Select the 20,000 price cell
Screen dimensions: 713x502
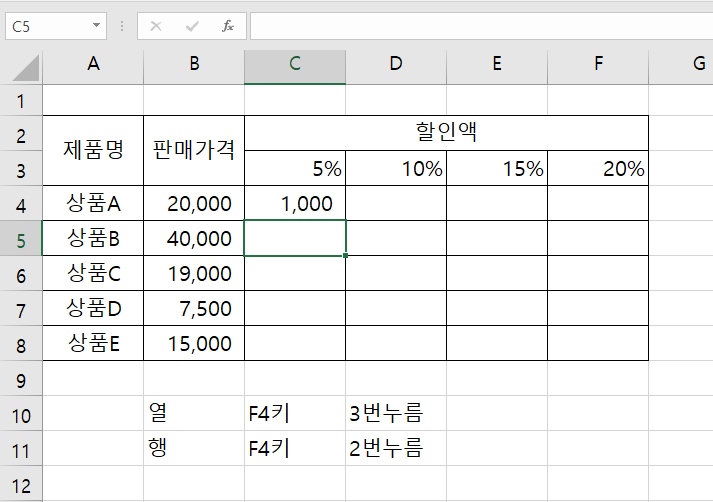click(194, 203)
